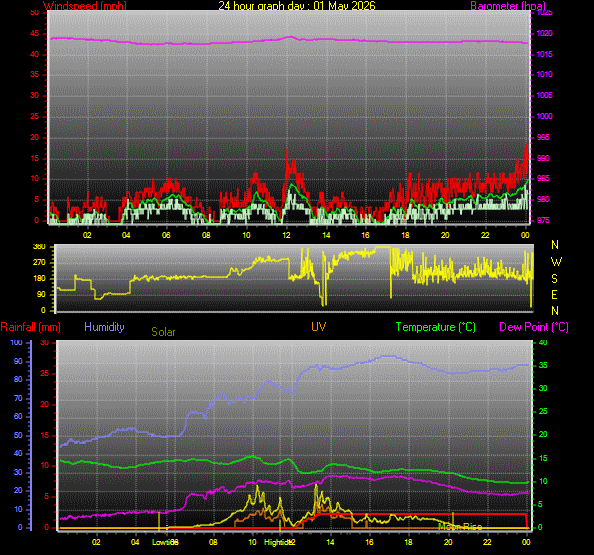Click the 1020 barometer scale value
This screenshot has height=555, width=594.
pos(545,33)
